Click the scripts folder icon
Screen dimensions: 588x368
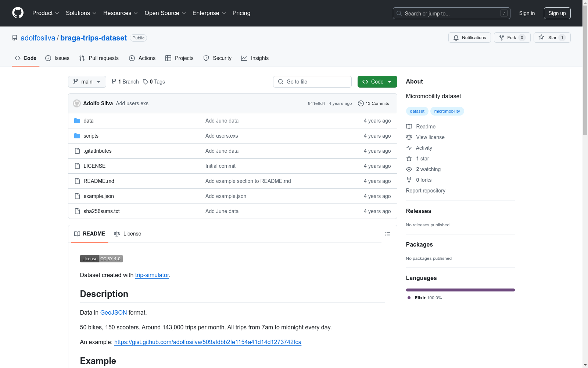(x=77, y=136)
